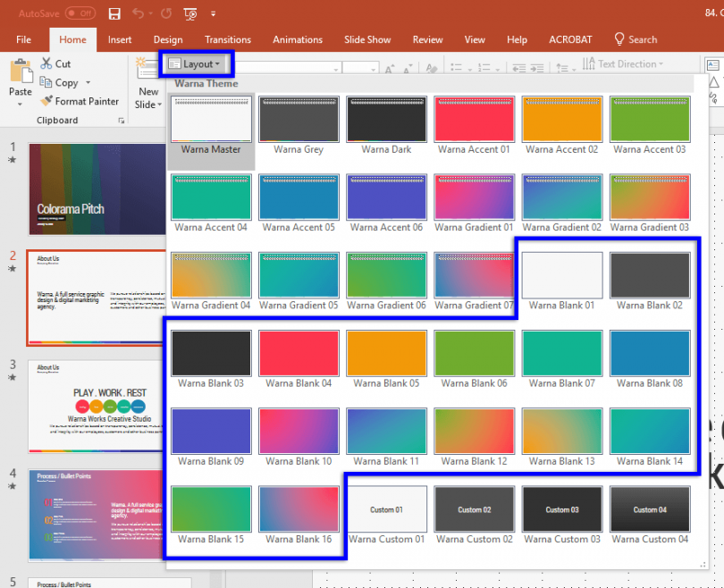Toggle bulleted list formatting
Image resolution: width=724 pixels, height=588 pixels.
pos(458,66)
